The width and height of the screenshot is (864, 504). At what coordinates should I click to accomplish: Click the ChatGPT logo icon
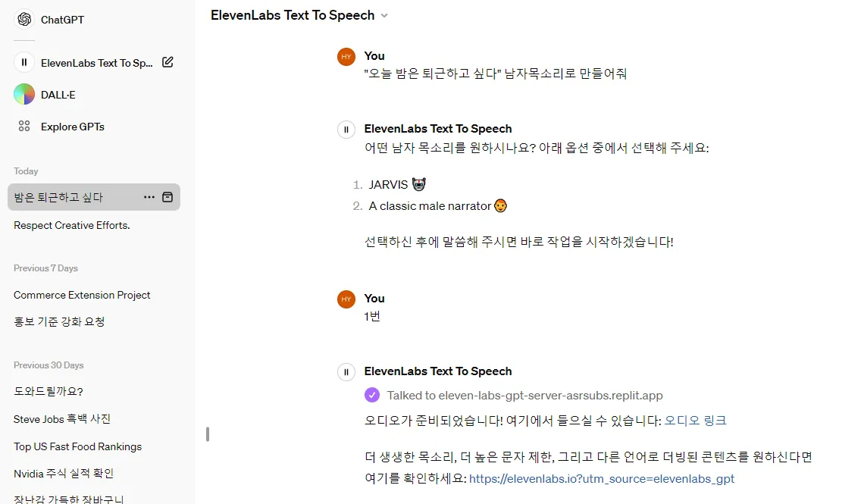point(24,19)
